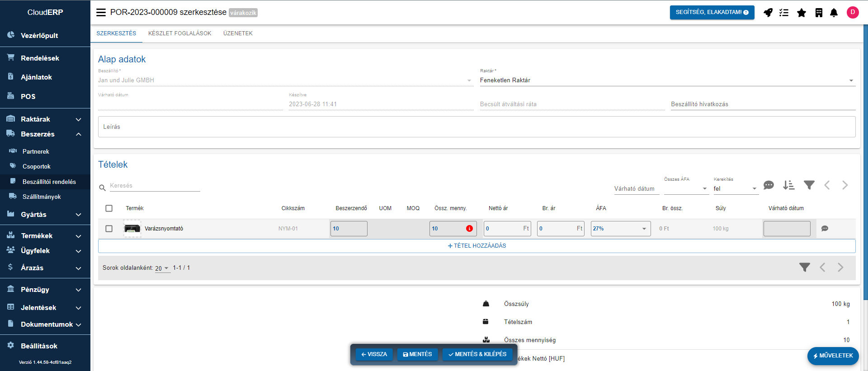Switch to the Üzenetek tab
Image resolution: width=868 pixels, height=371 pixels.
[238, 33]
